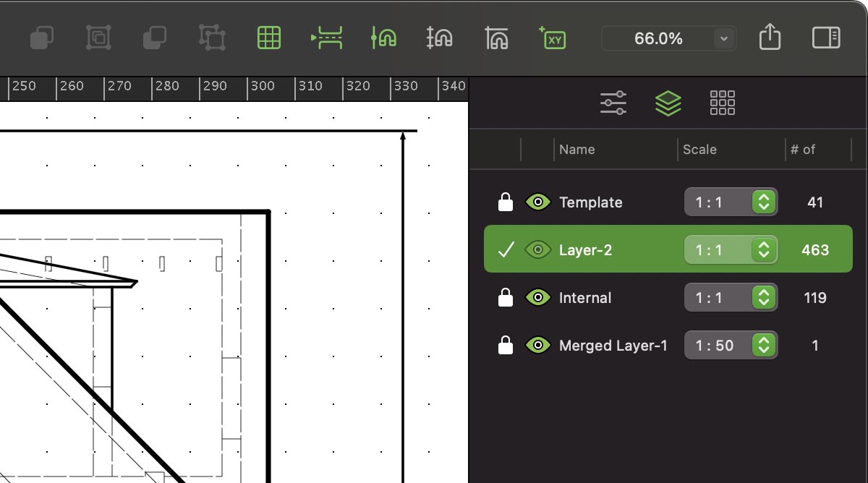Open scale dropdown for Layer-2
The height and width of the screenshot is (483, 868).
763,250
